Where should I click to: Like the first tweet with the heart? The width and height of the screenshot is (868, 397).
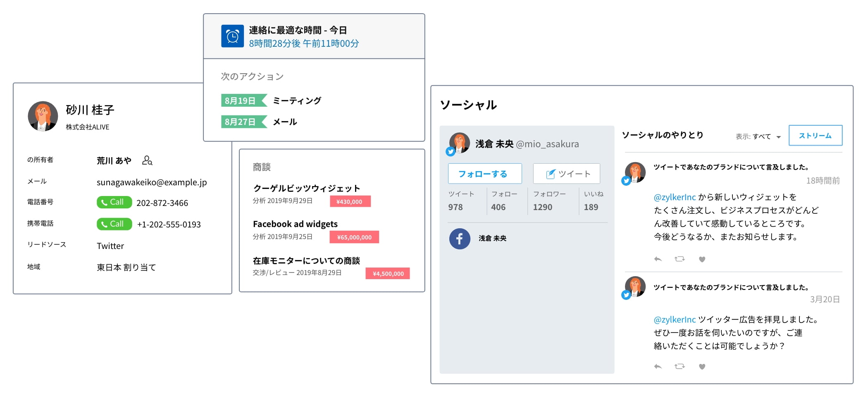click(702, 259)
